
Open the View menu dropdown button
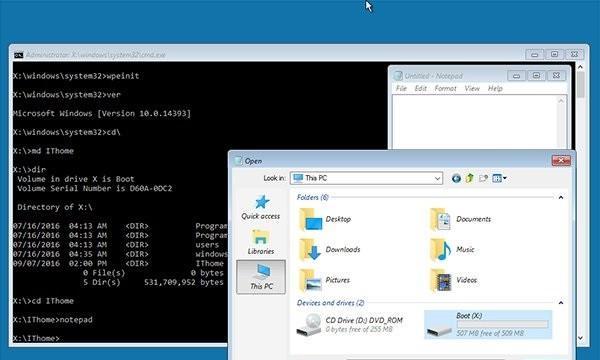(499, 178)
